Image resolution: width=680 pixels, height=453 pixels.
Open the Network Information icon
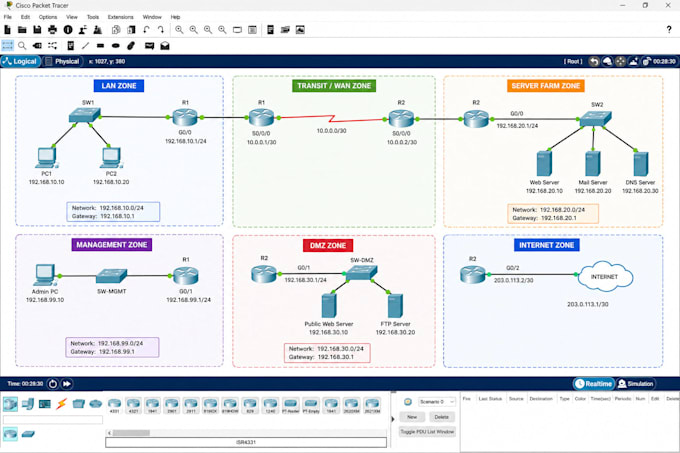pos(68,29)
